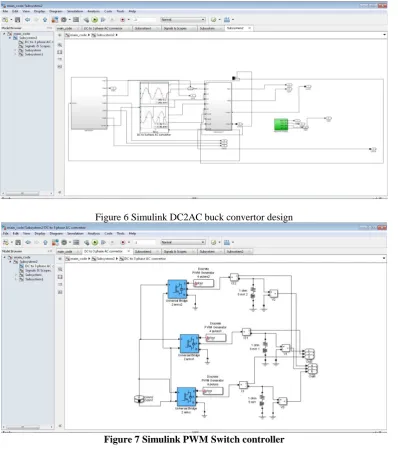Viewport: 398px width, 449px height.
Task: Open Build dropdown arrow in Subsystem2 window
Action: pos(233,20)
